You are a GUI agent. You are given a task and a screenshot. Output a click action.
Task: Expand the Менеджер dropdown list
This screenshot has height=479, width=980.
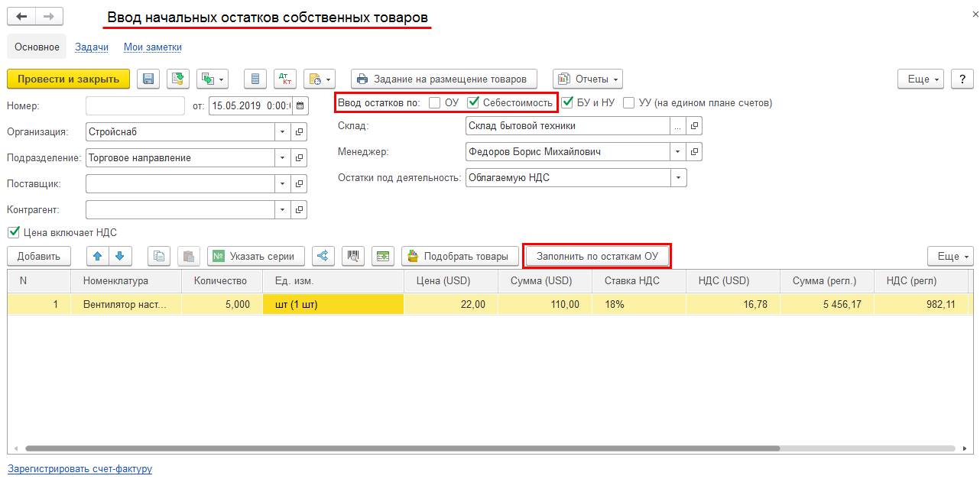pos(678,152)
